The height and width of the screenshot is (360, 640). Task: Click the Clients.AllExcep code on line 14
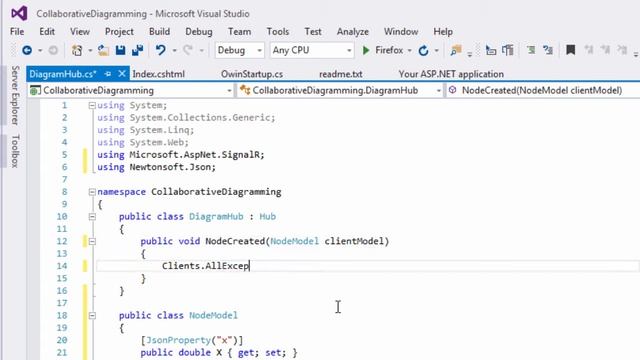click(x=205, y=266)
